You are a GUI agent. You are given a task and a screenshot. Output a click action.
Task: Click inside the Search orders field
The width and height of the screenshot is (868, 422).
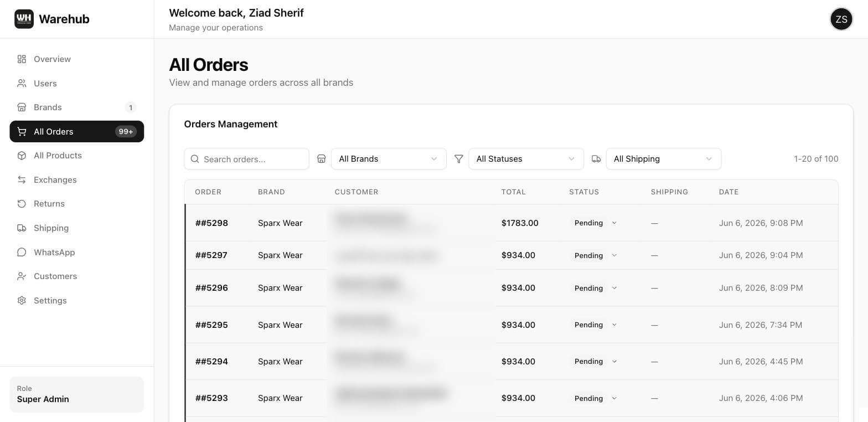coord(246,159)
